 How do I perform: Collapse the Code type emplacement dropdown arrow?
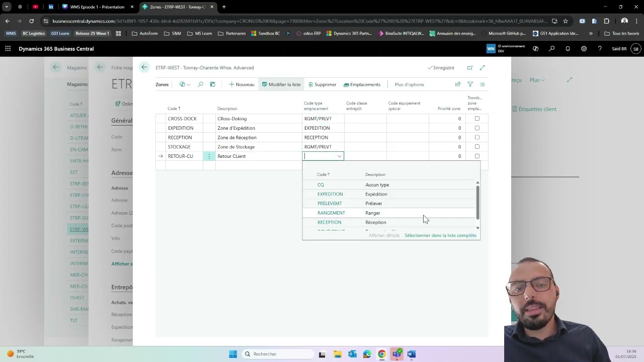coord(339,156)
